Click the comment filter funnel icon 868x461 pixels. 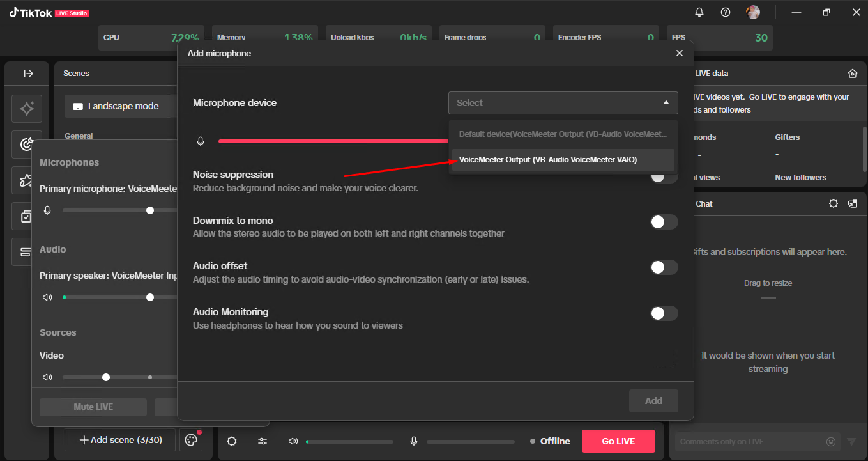coord(851,441)
